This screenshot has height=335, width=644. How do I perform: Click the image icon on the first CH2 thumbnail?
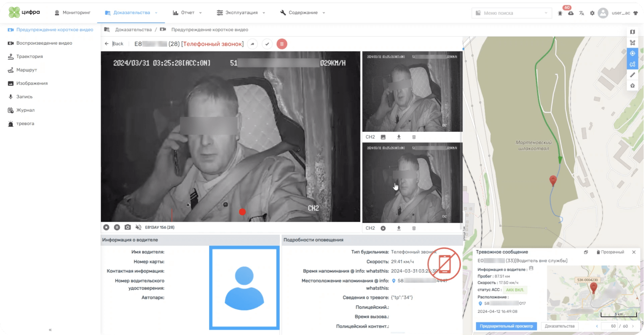383,137
